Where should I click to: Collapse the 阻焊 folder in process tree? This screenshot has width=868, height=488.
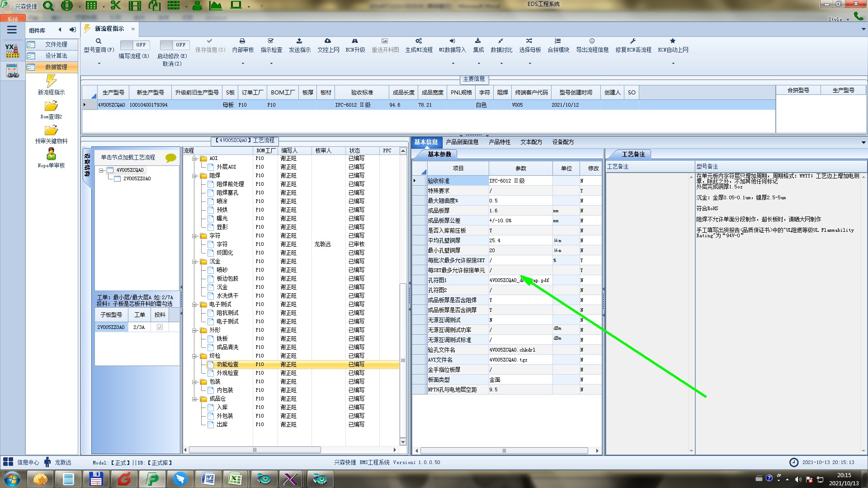pos(195,176)
